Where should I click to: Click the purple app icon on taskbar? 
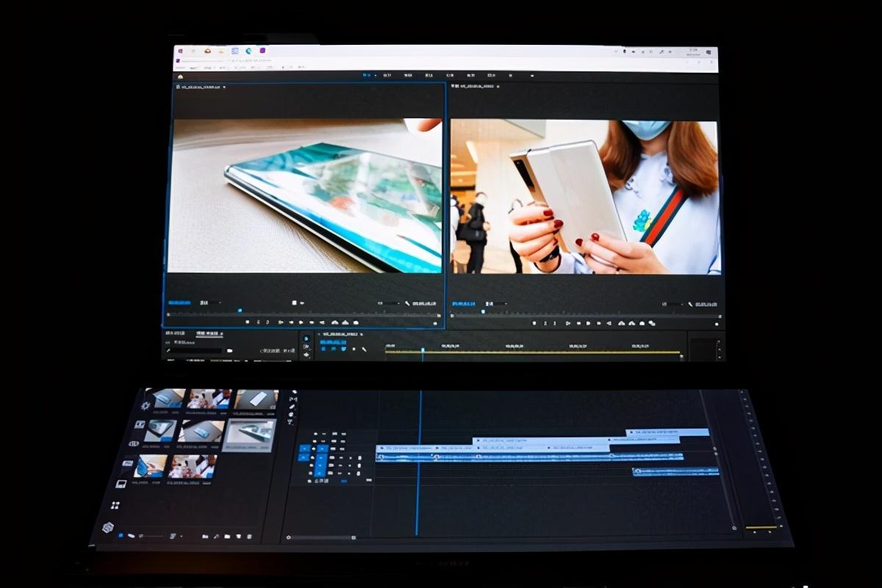262,51
